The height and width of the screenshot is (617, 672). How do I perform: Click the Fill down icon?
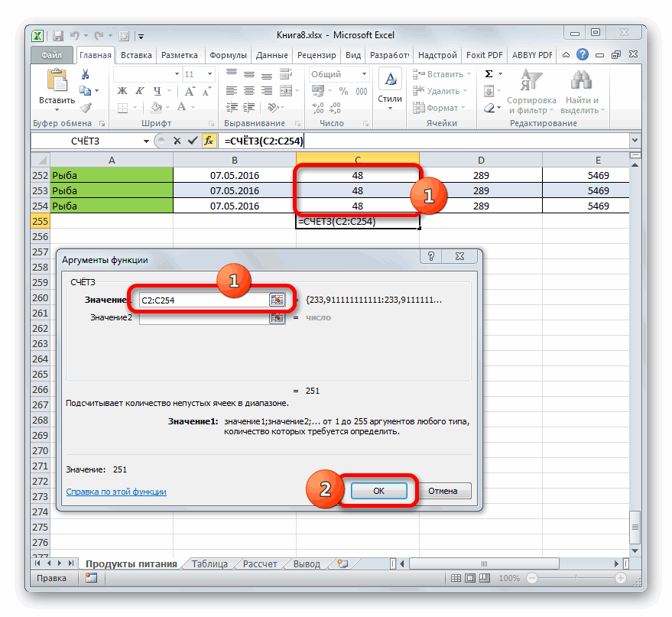[x=489, y=91]
